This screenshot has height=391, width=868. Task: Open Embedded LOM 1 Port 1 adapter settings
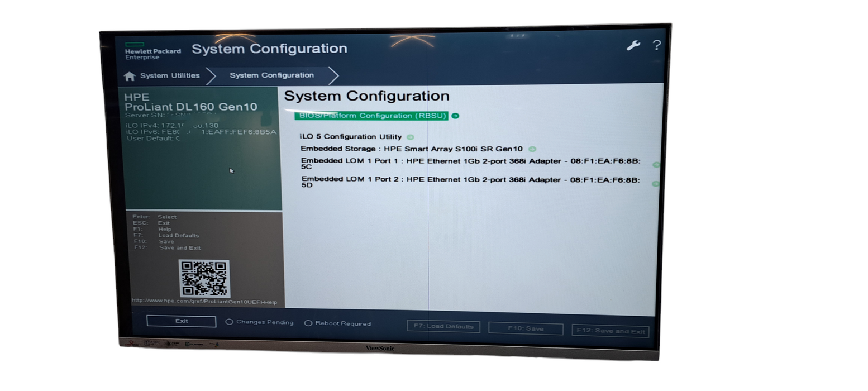(x=471, y=164)
